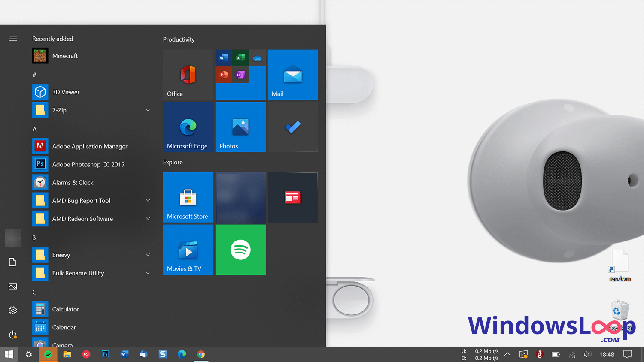644x362 pixels.
Task: Open the volume control in system tray
Action: (588, 354)
